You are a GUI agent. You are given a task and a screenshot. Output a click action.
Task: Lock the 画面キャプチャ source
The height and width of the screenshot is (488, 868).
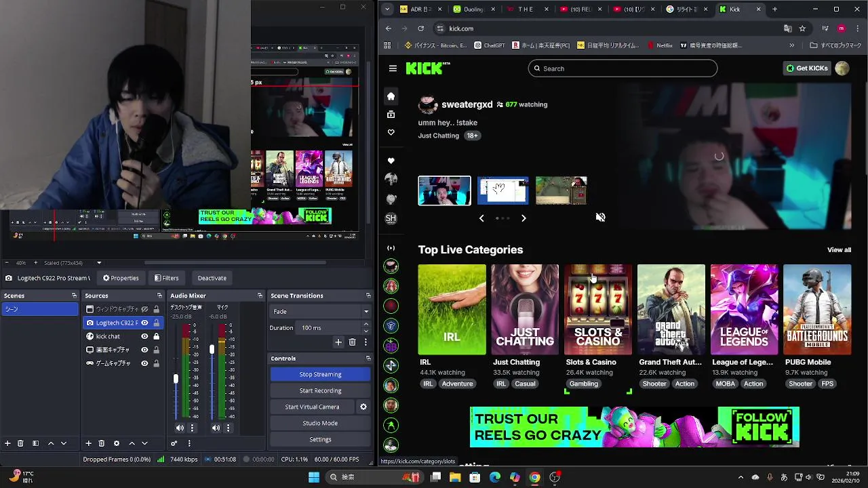(156, 350)
